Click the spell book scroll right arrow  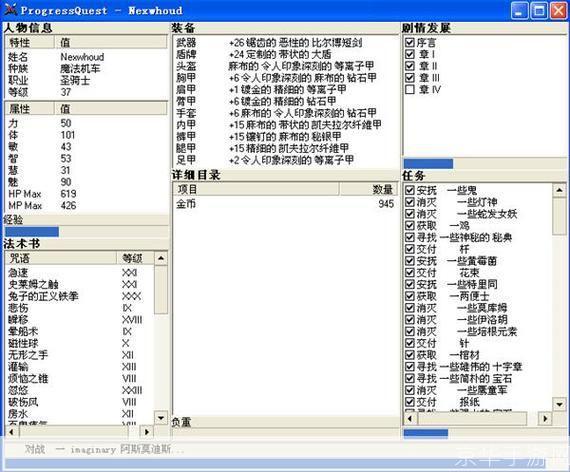[146, 432]
